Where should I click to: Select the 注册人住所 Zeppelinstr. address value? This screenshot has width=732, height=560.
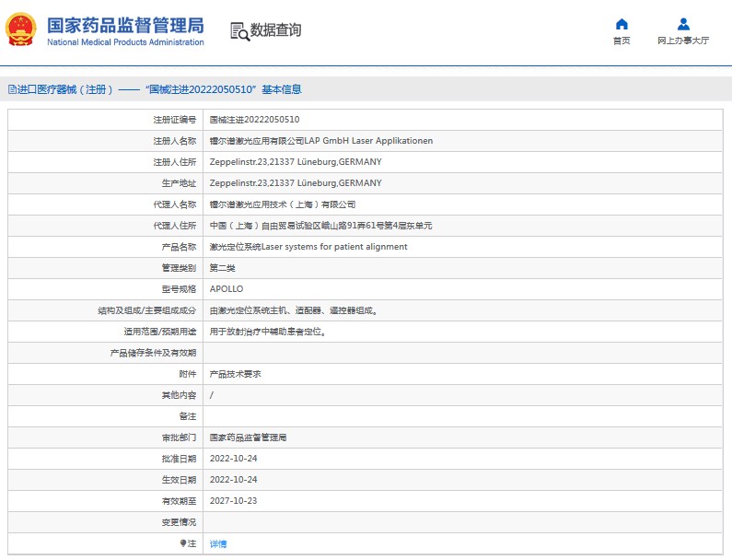pyautogui.click(x=296, y=162)
